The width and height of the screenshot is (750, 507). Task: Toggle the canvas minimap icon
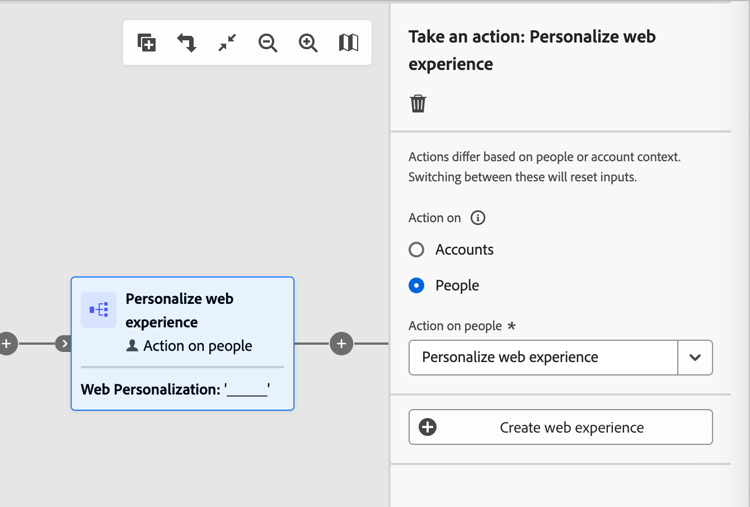pos(348,43)
